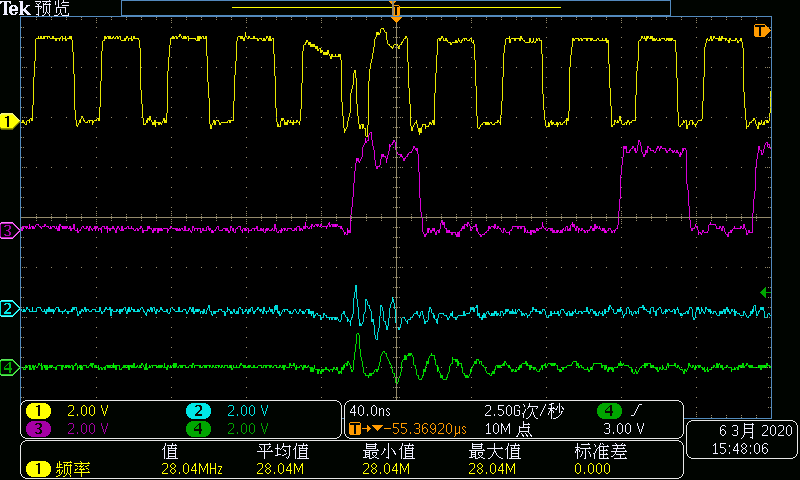Click the 最大值 column header
This screenshot has height=480, width=800.
[494, 451]
